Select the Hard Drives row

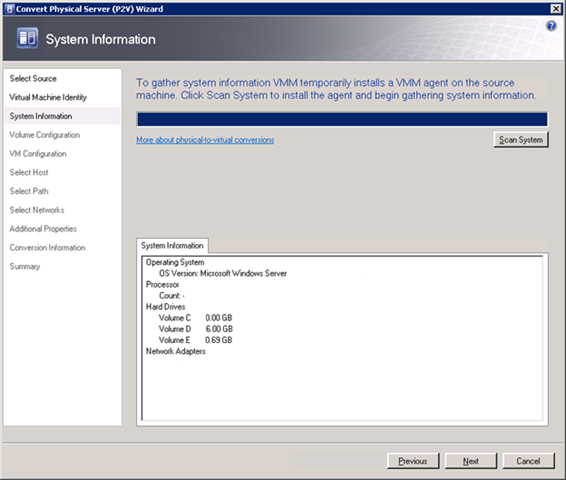pos(166,307)
